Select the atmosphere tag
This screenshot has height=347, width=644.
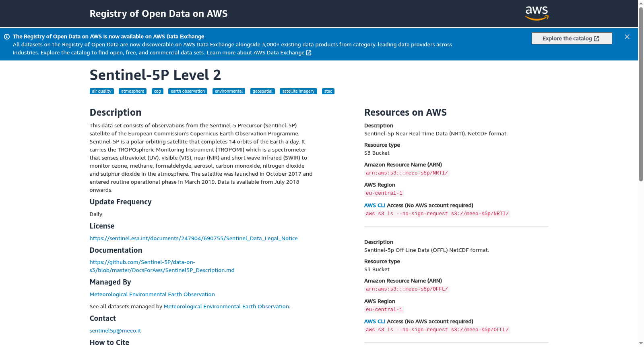pos(133,91)
